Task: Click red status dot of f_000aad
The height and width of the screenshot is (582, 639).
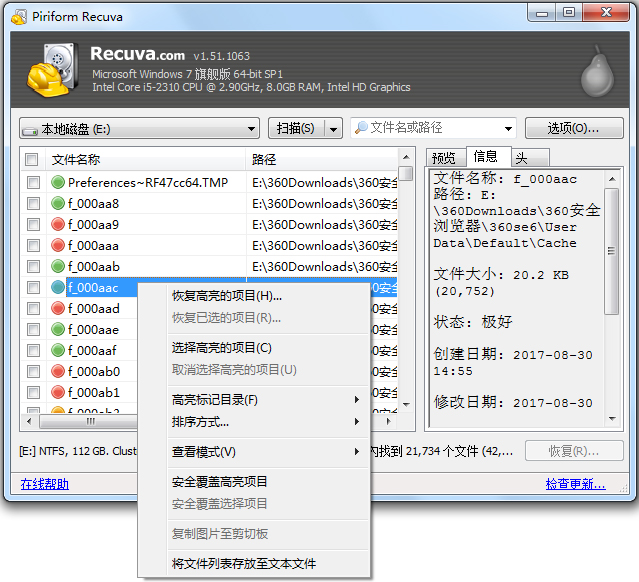Action: click(x=58, y=308)
